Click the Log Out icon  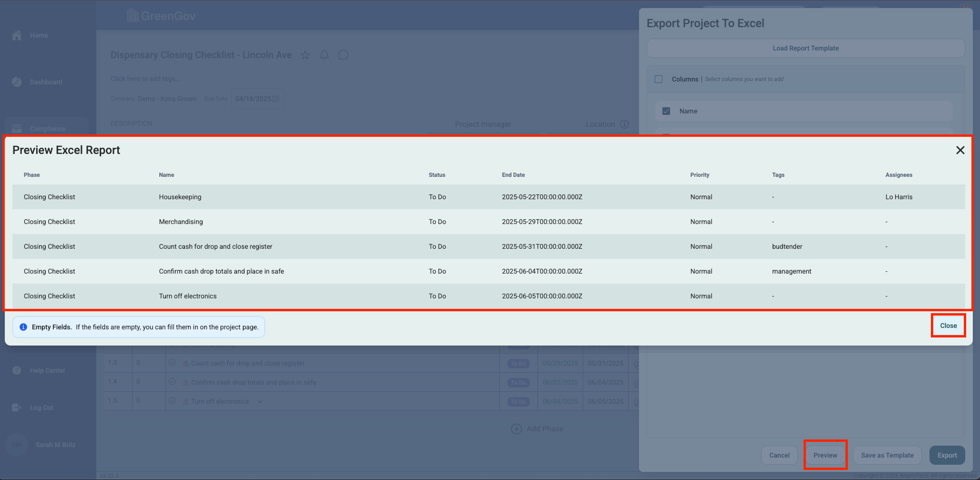tap(17, 408)
